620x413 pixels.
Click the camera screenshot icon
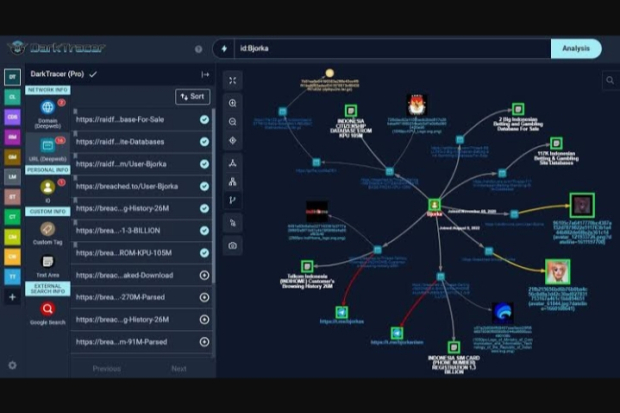pyautogui.click(x=232, y=245)
